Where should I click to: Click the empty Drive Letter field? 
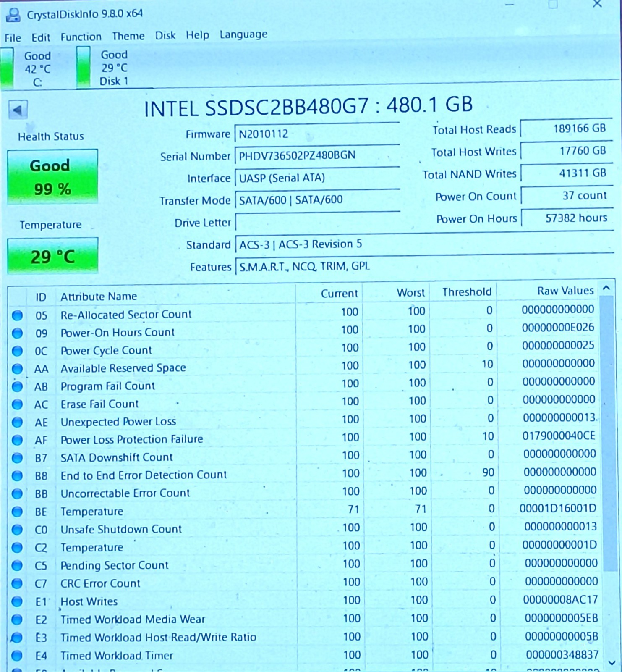point(317,222)
